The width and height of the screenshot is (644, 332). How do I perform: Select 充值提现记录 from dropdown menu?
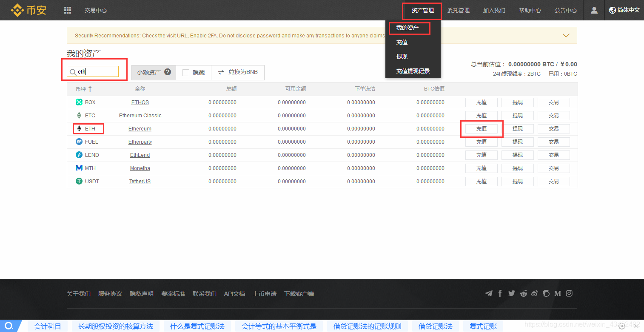413,71
